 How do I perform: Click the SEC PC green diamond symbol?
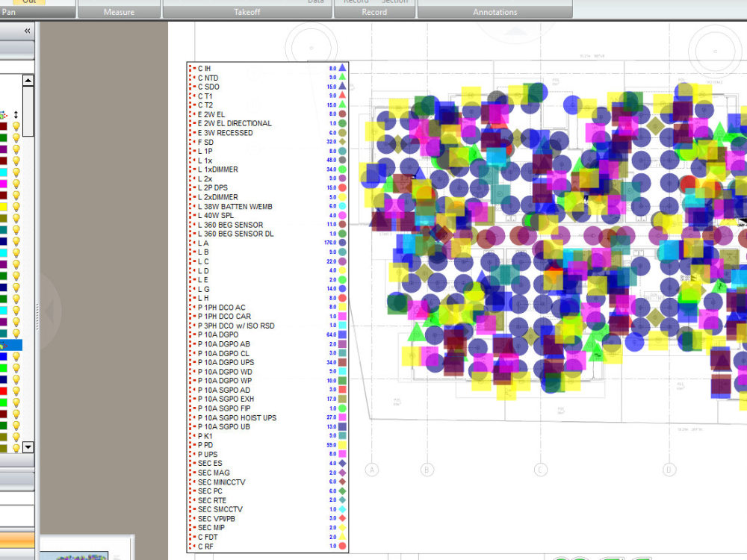(342, 491)
